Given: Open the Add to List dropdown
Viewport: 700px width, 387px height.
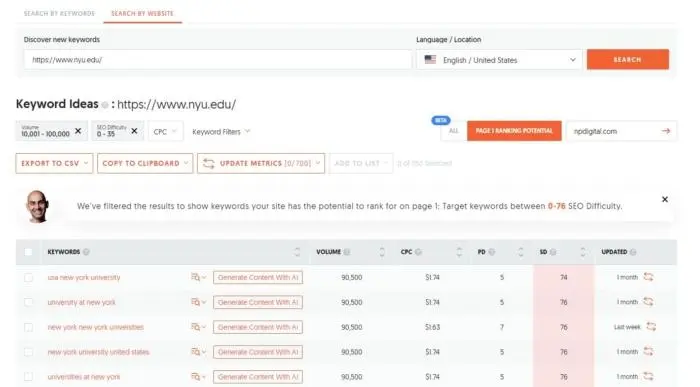Looking at the screenshot, I should [361, 163].
